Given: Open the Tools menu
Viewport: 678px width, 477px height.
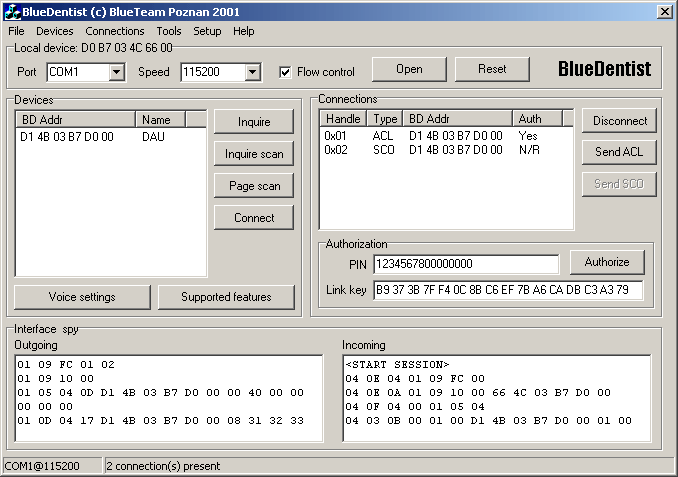Looking at the screenshot, I should tap(169, 31).
